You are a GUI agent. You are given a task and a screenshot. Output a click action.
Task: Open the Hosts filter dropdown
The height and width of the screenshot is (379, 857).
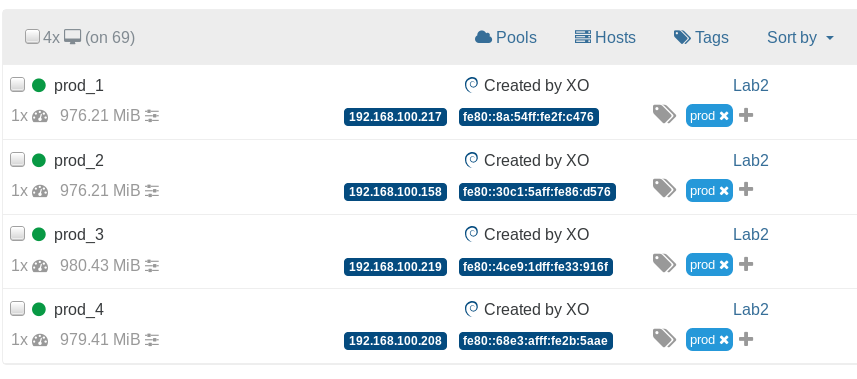tap(605, 37)
